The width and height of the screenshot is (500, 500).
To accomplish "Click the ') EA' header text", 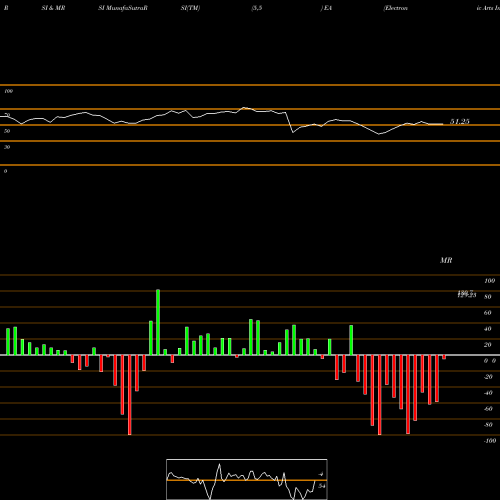I will click(x=326, y=8).
